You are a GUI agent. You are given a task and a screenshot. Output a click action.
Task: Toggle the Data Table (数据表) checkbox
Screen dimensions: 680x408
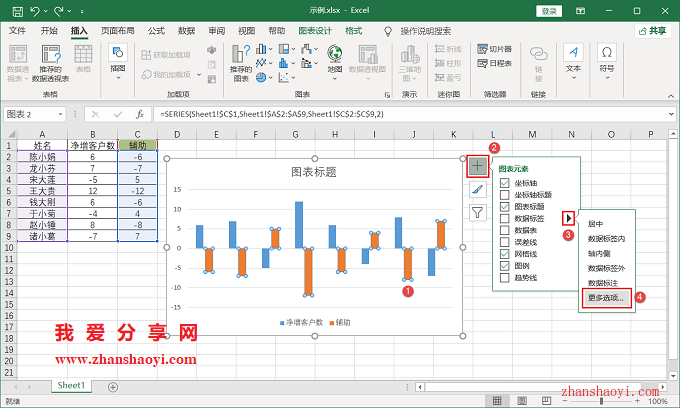(504, 230)
